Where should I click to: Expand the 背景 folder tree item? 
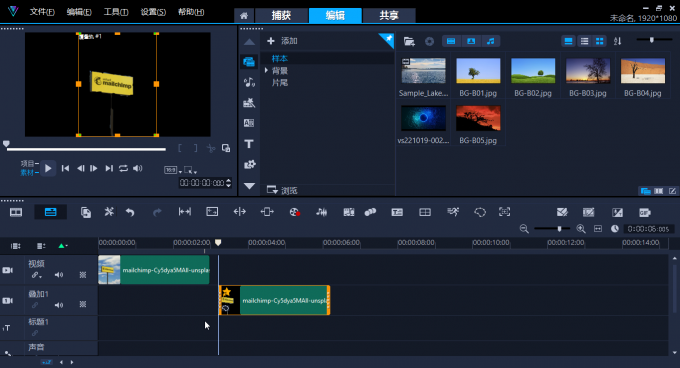(x=266, y=70)
